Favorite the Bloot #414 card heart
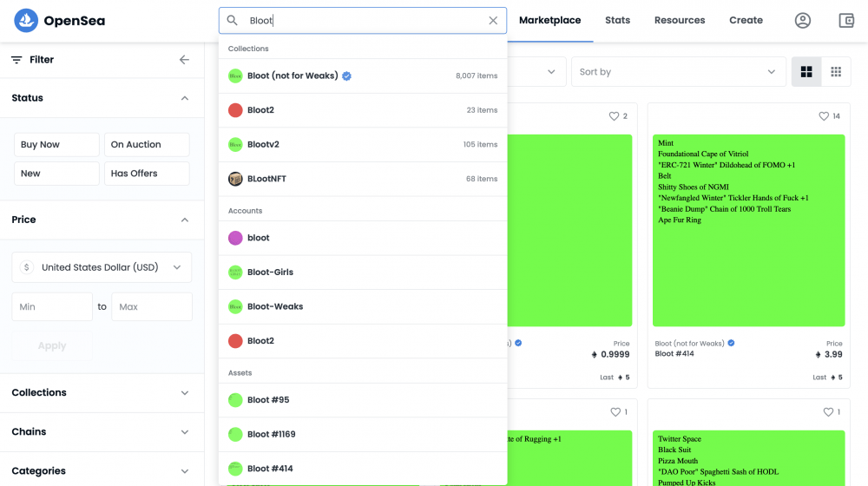 click(824, 116)
